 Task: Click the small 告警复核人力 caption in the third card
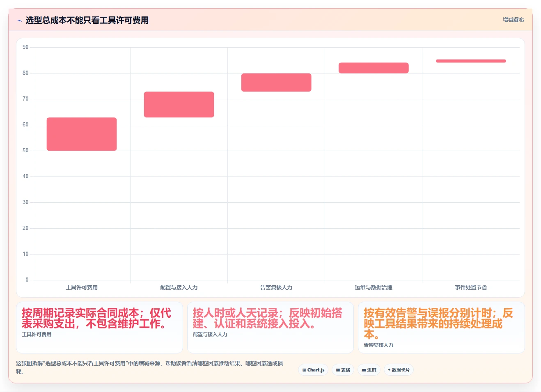378,345
